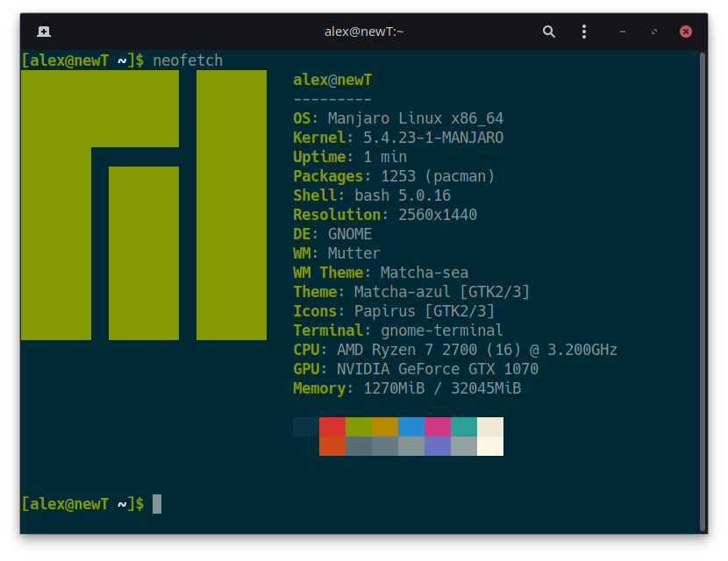Click the Terminal: gnome-terminal line
This screenshot has width=728, height=561.
pyautogui.click(x=398, y=330)
